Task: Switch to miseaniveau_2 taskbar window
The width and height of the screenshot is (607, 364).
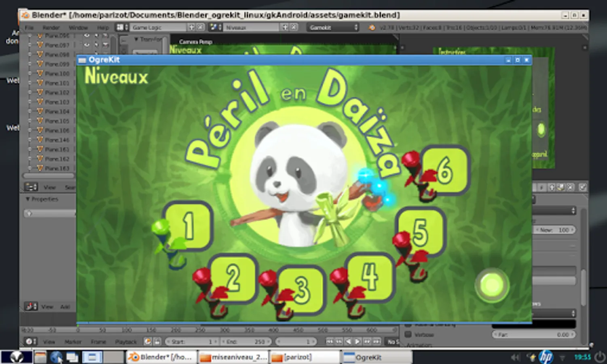Action: coord(234,357)
